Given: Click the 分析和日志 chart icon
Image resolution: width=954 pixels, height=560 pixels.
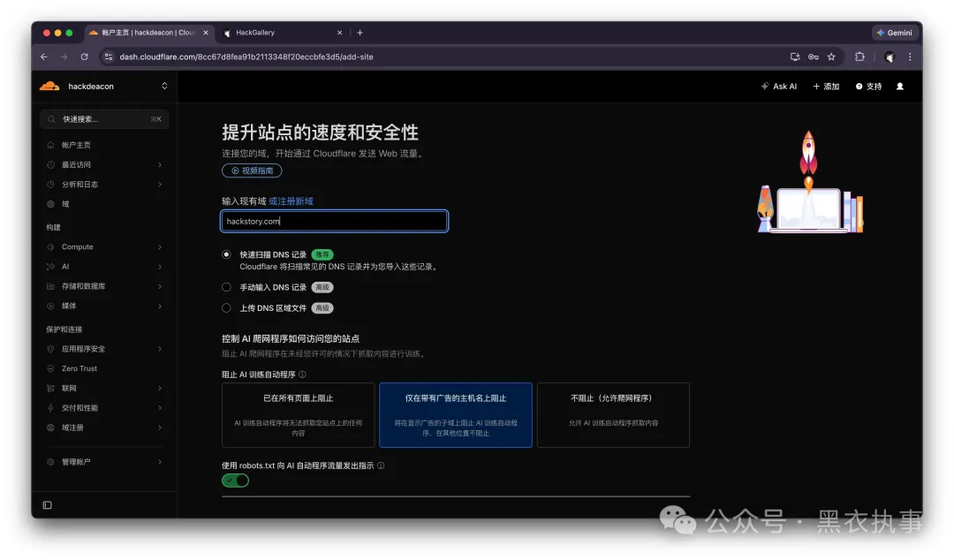Looking at the screenshot, I should pos(50,185).
